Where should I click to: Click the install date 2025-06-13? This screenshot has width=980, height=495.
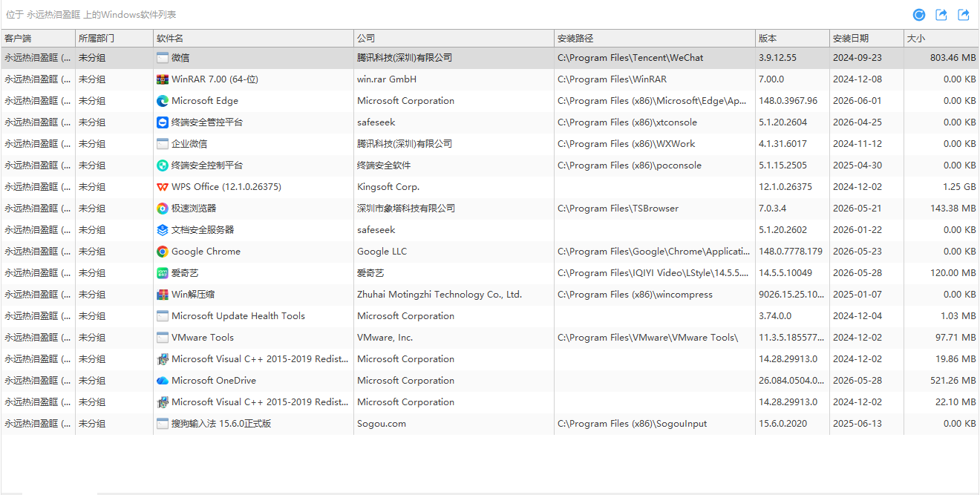(x=857, y=424)
